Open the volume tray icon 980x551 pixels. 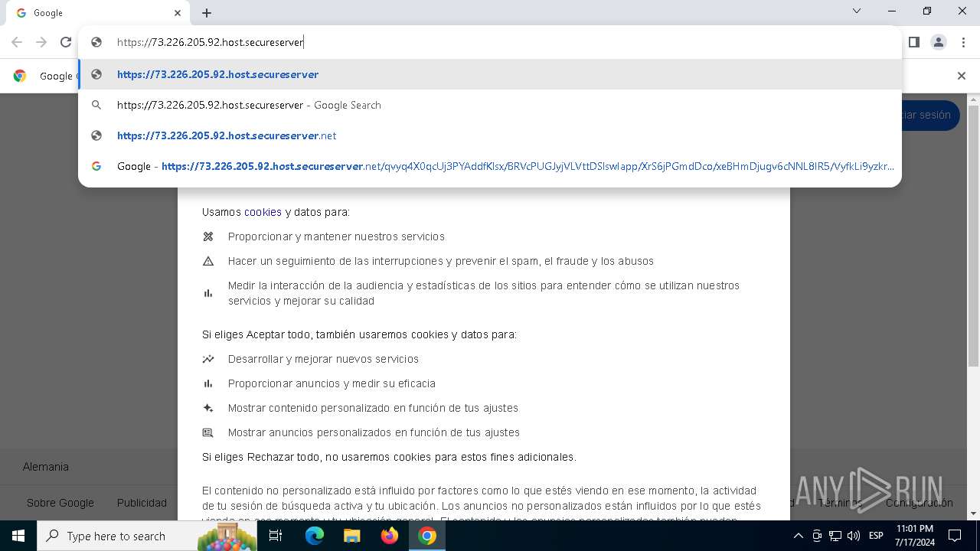click(854, 536)
